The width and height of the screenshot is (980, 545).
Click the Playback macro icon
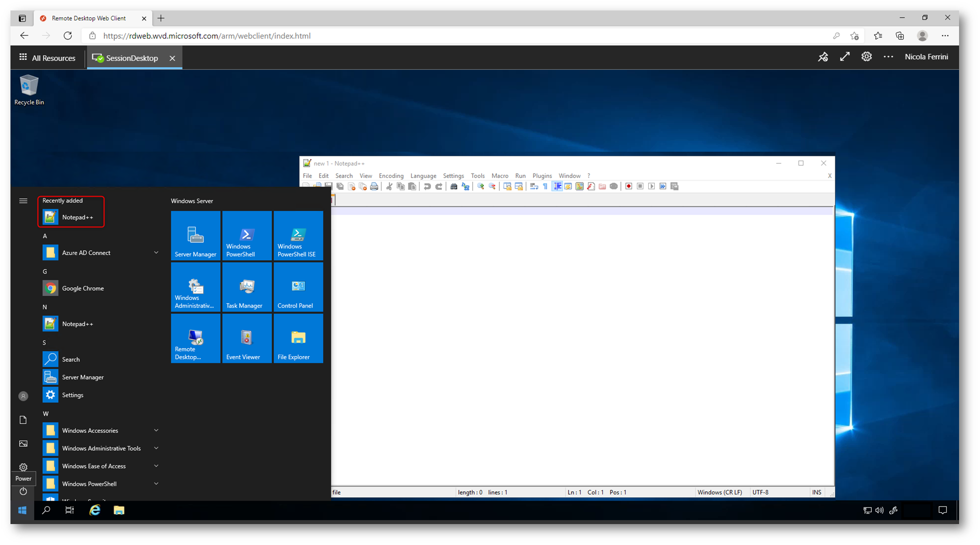click(x=651, y=186)
